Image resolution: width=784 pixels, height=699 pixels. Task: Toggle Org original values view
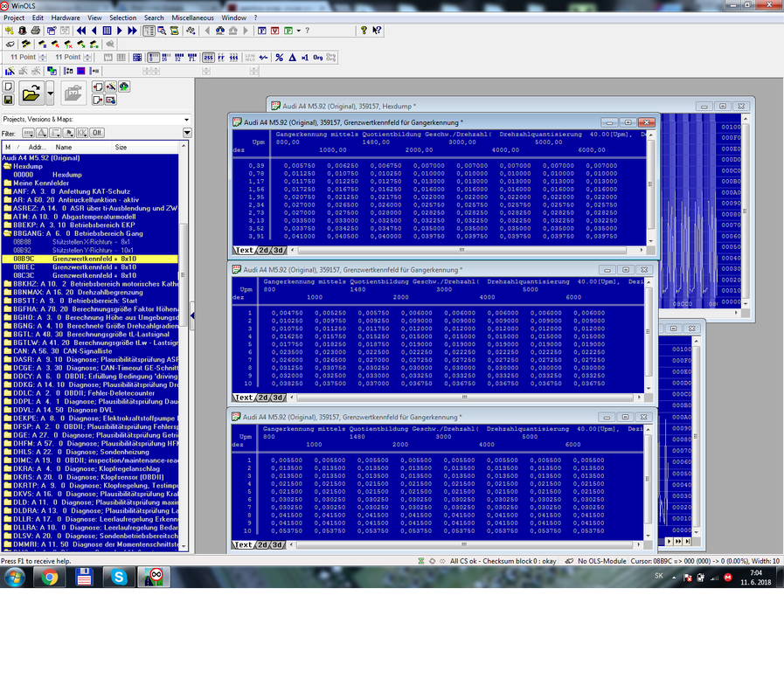[318, 58]
